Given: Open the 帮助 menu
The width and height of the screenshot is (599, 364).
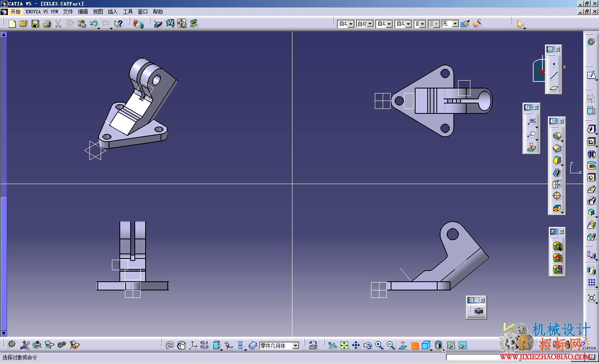Looking at the screenshot, I should [x=158, y=12].
